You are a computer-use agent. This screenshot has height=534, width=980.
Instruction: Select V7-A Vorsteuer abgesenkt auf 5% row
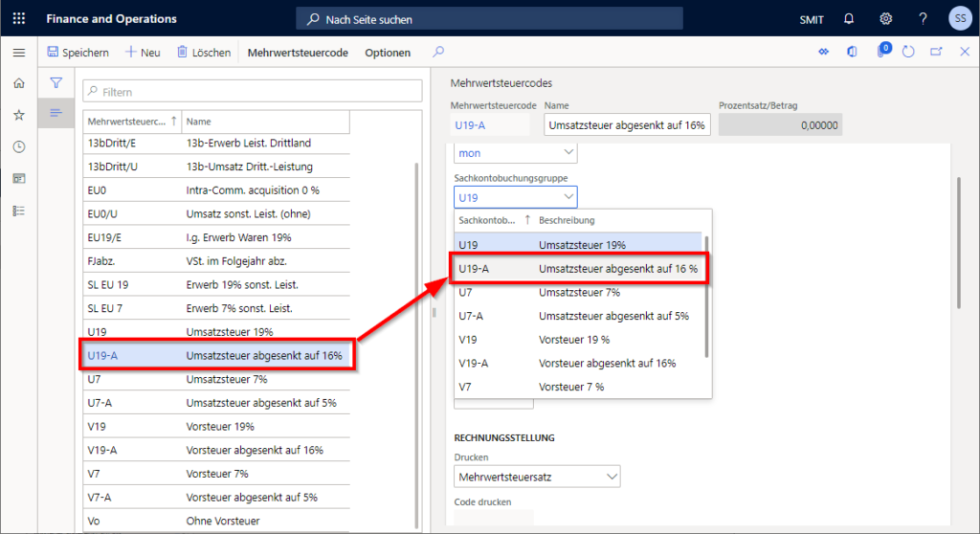(x=216, y=497)
